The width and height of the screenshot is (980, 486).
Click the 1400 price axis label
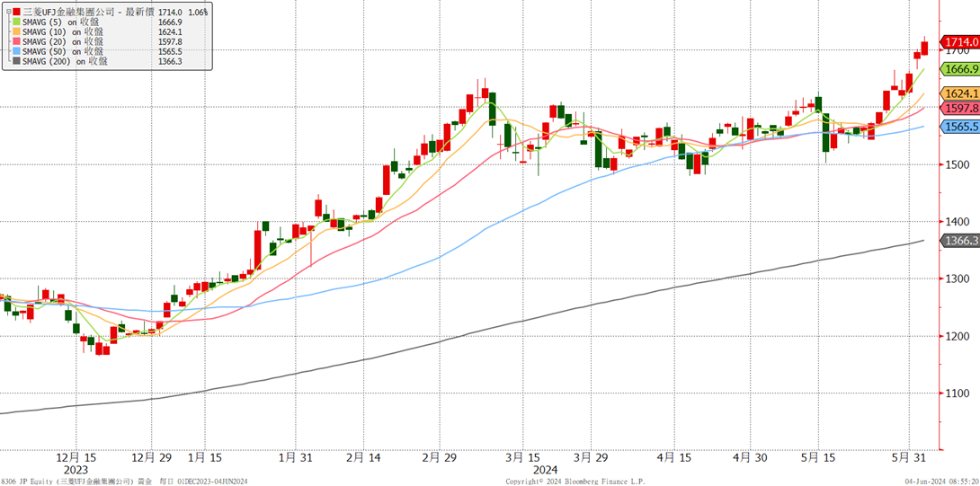[956, 222]
